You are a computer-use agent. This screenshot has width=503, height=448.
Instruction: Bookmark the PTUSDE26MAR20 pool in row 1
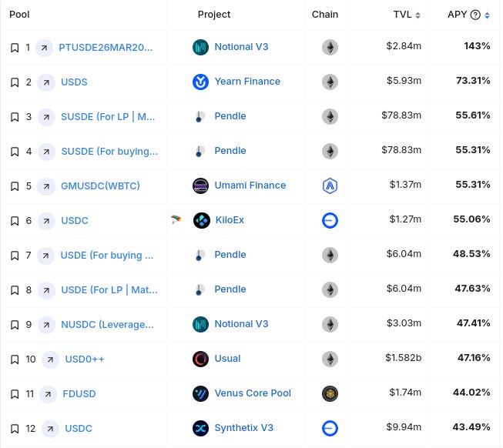[x=15, y=48]
